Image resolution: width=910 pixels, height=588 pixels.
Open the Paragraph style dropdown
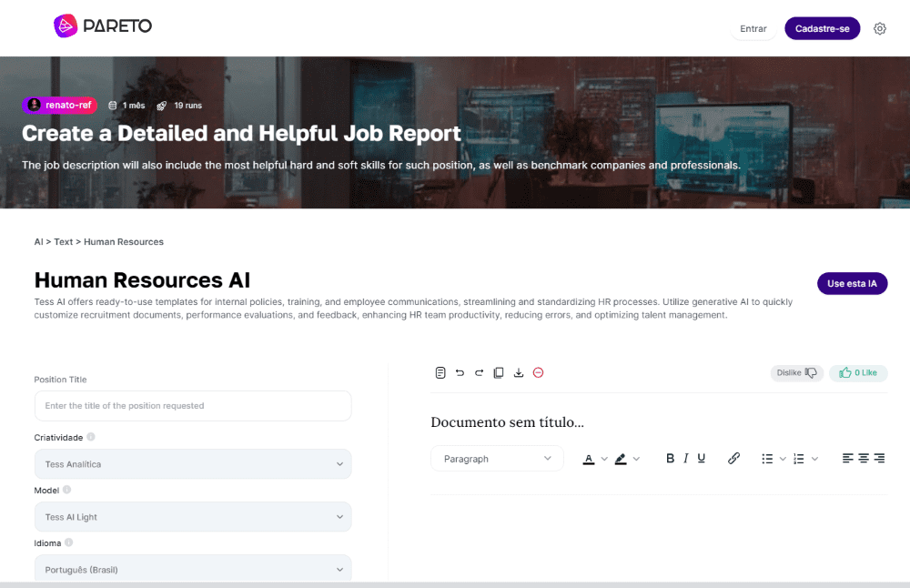[x=497, y=459]
